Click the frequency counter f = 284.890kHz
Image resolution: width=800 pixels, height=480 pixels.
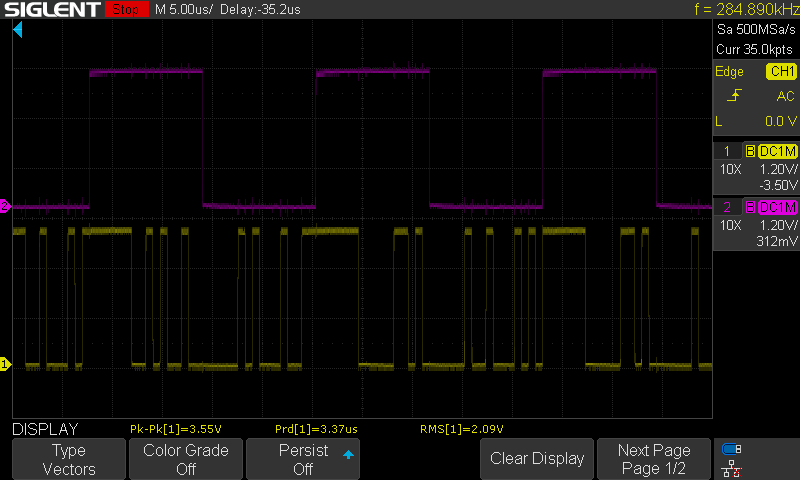tap(746, 9)
